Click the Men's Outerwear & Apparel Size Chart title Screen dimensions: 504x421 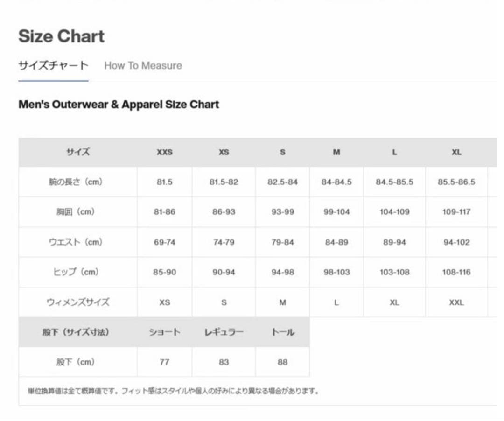coord(119,105)
